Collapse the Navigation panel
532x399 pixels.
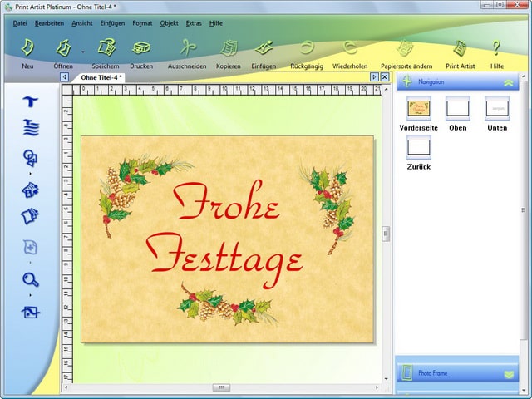click(x=508, y=82)
